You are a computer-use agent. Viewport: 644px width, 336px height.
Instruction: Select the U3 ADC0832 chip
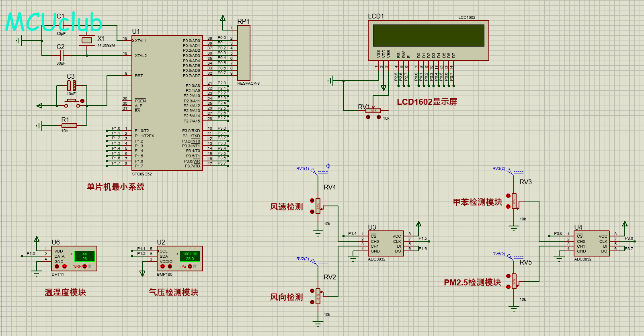[386, 243]
